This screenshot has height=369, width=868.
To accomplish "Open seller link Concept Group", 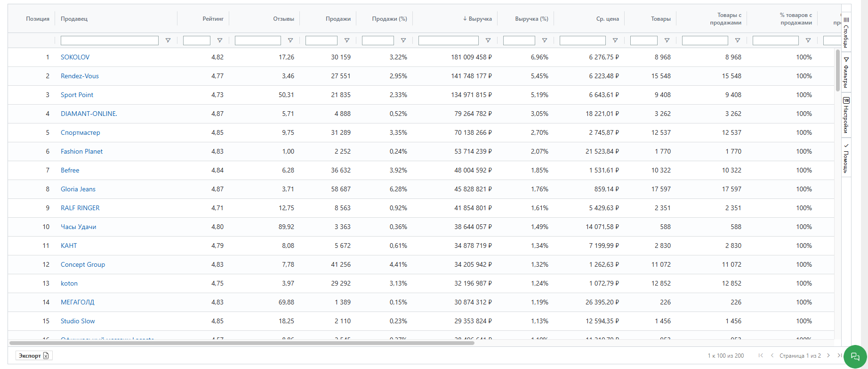I will (x=83, y=264).
